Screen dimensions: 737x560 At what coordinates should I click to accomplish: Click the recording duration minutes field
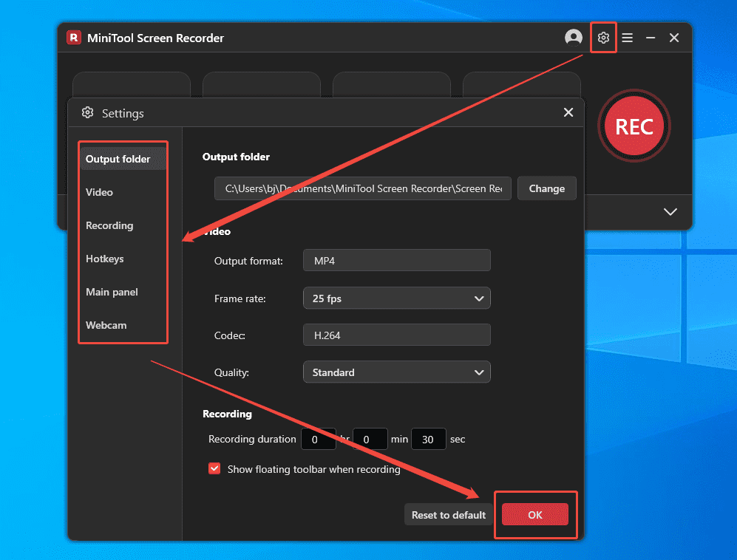pyautogui.click(x=370, y=440)
